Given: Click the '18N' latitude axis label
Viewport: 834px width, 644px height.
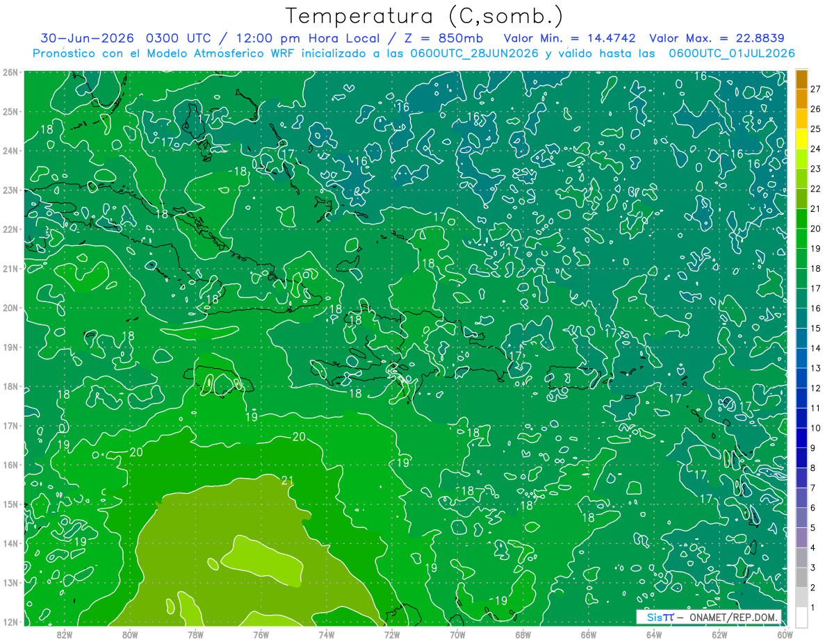Looking at the screenshot, I should click(x=10, y=387).
